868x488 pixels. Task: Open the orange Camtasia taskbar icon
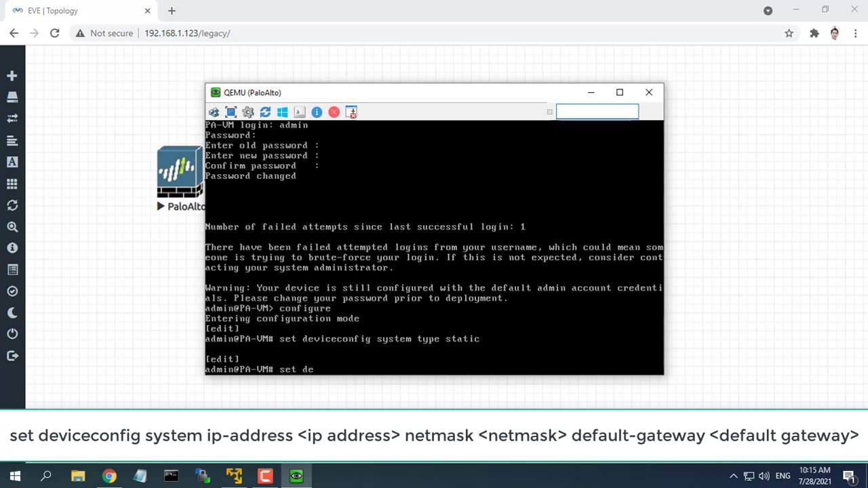(265, 476)
